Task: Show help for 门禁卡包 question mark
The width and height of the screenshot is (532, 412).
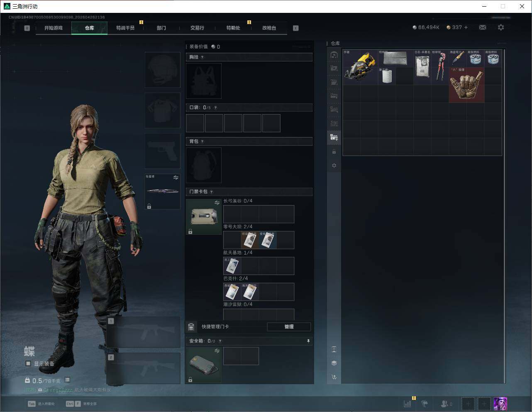Action: (x=212, y=192)
